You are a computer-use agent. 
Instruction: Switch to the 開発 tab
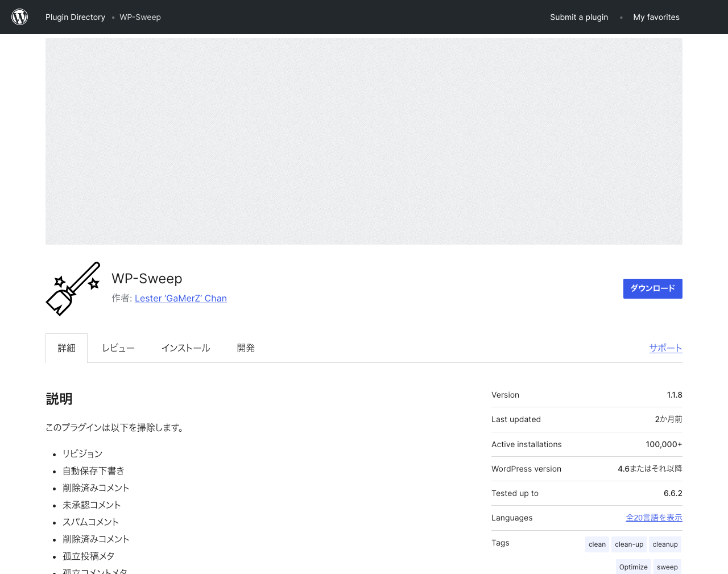[246, 348]
